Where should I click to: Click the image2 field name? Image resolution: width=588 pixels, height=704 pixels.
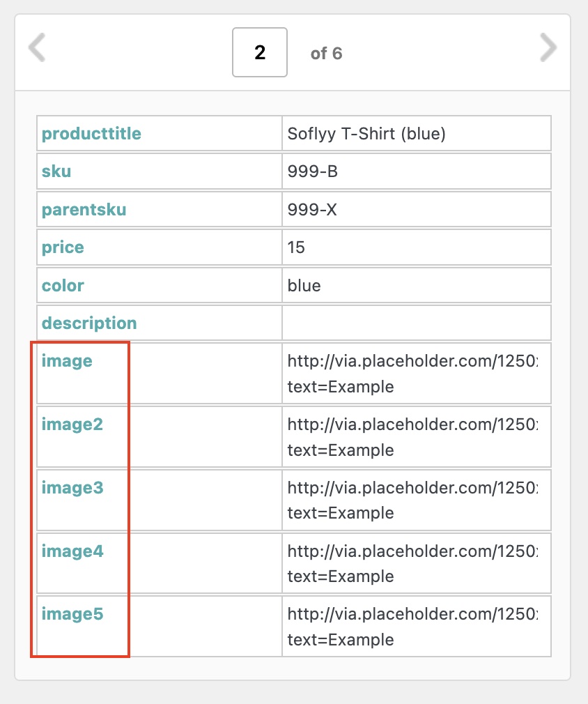coord(72,424)
